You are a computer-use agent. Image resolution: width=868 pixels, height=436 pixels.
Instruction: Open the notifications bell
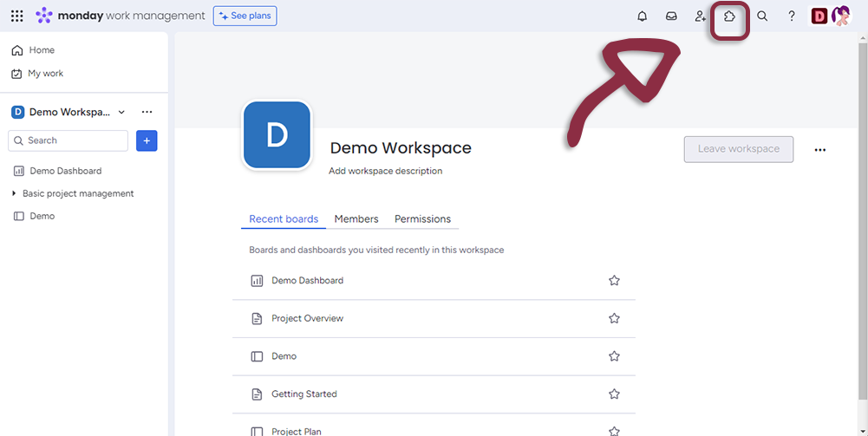point(642,16)
